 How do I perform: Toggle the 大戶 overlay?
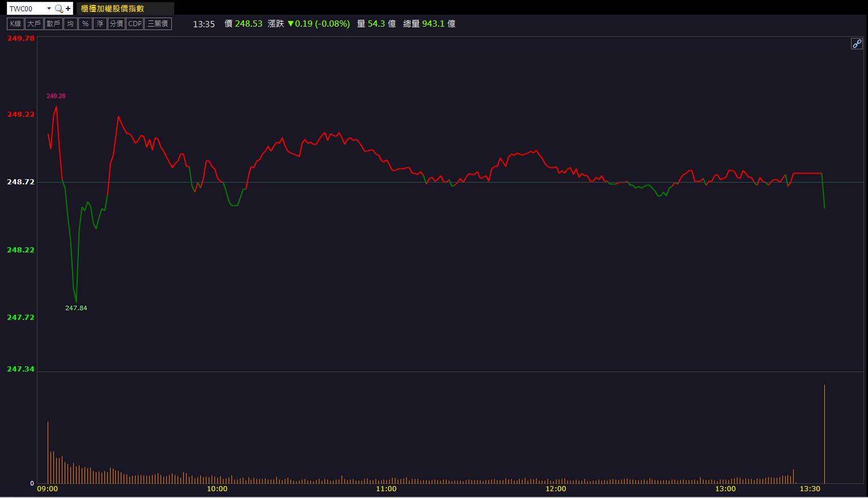(x=34, y=24)
